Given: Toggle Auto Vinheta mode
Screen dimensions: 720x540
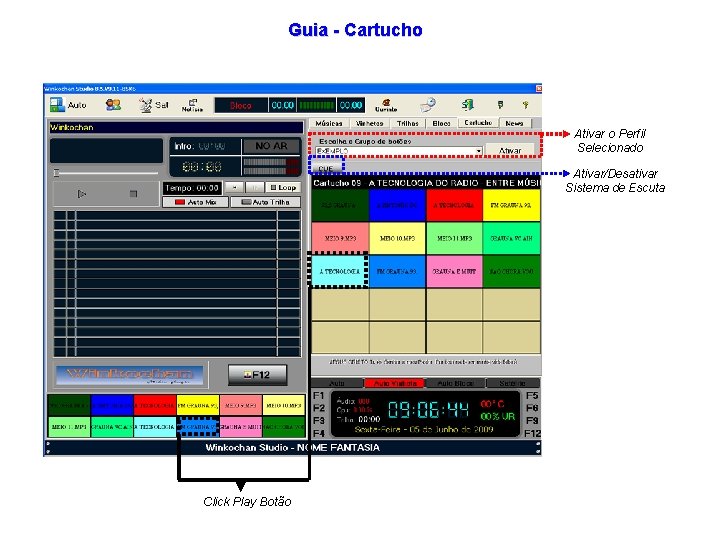Looking at the screenshot, I should (x=395, y=382).
